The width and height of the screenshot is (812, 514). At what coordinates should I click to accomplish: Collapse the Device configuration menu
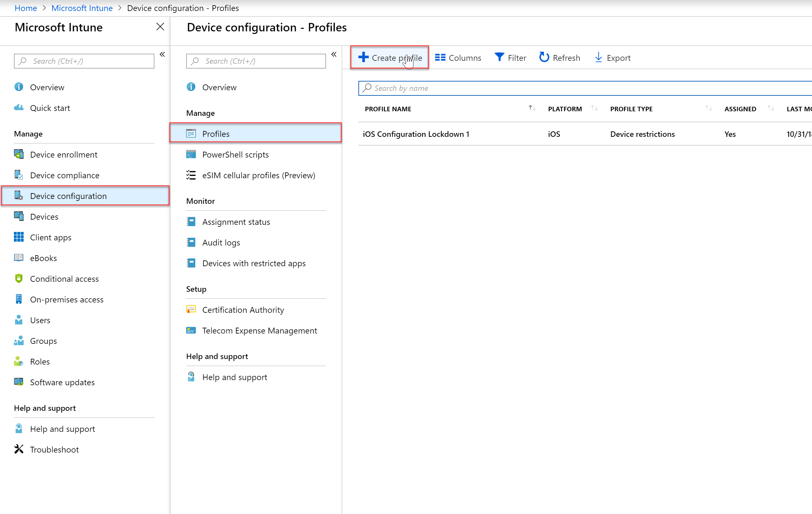[334, 54]
